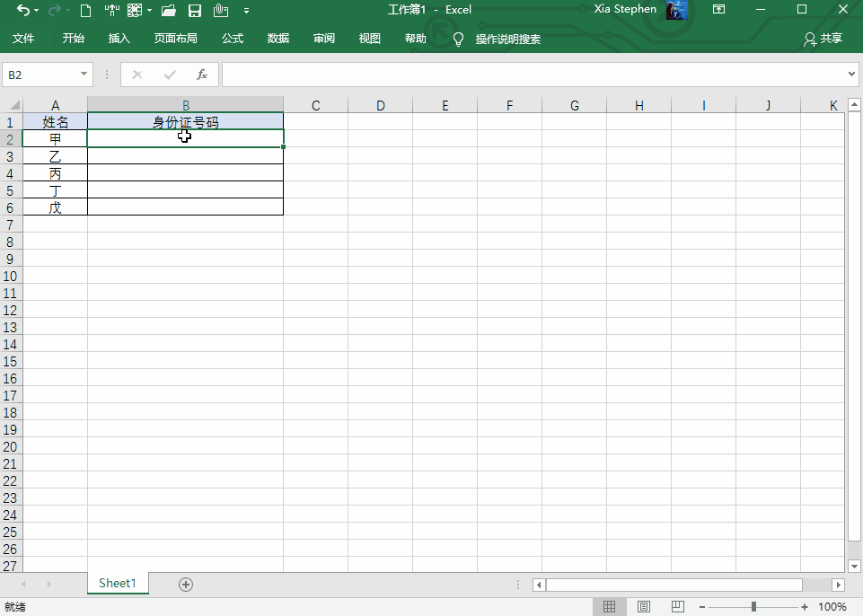Switch to the 数据 ribbon tab
Image resolution: width=863 pixels, height=616 pixels.
[278, 38]
